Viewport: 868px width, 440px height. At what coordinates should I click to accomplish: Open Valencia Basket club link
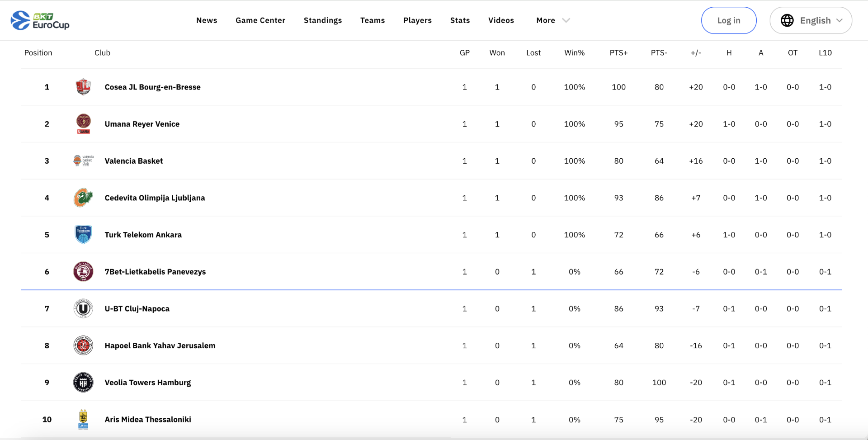(x=133, y=161)
